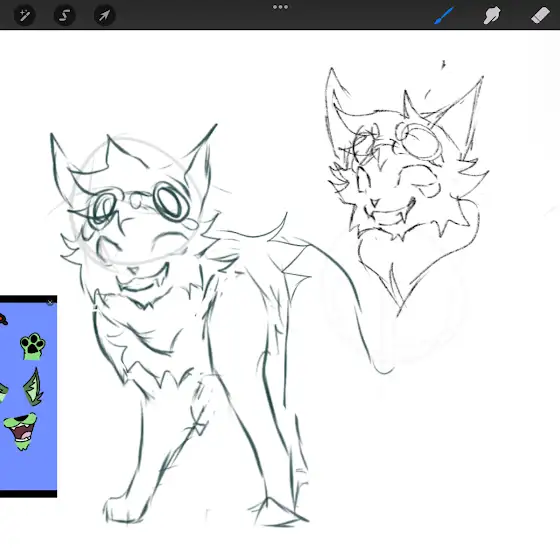This screenshot has width=560, height=560.
Task: Open the Adjustments magic wand menu
Action: pos(25,15)
